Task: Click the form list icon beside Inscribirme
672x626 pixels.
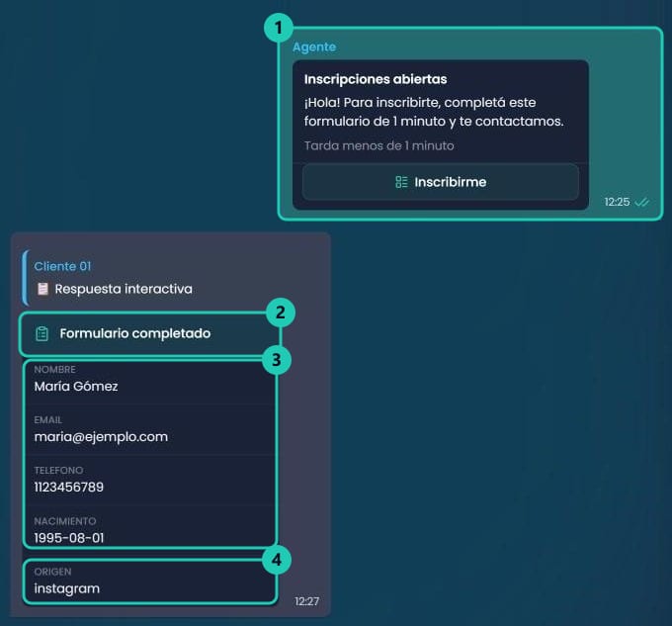Action: (x=401, y=182)
